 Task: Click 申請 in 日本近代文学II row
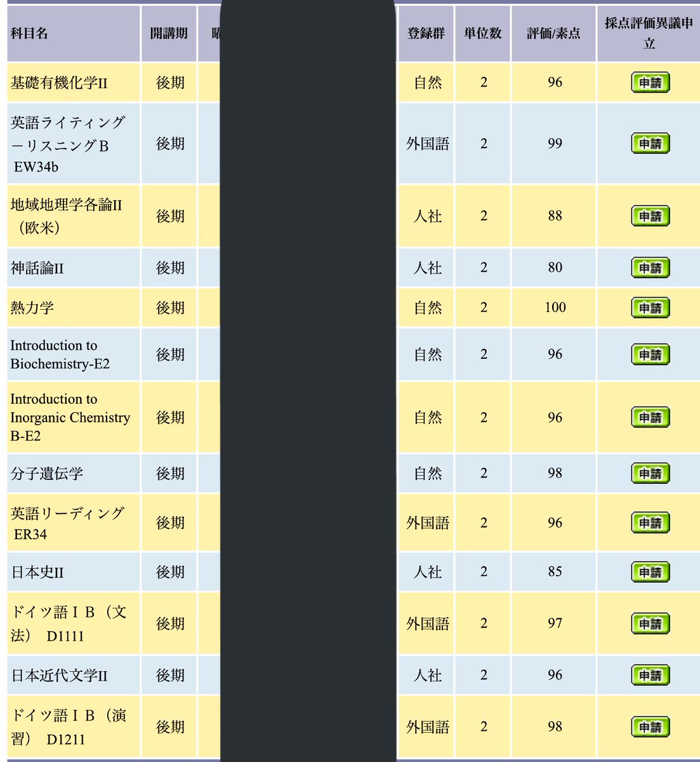click(650, 675)
